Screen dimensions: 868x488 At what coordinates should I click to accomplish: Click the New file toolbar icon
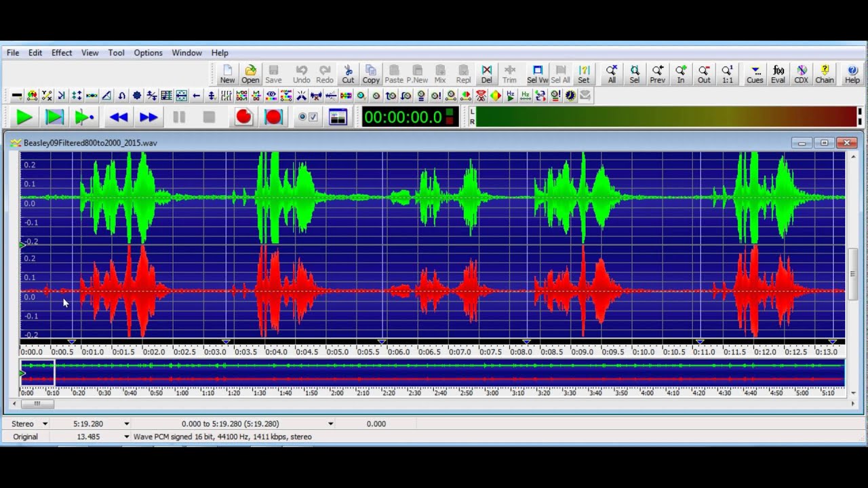[x=227, y=75]
